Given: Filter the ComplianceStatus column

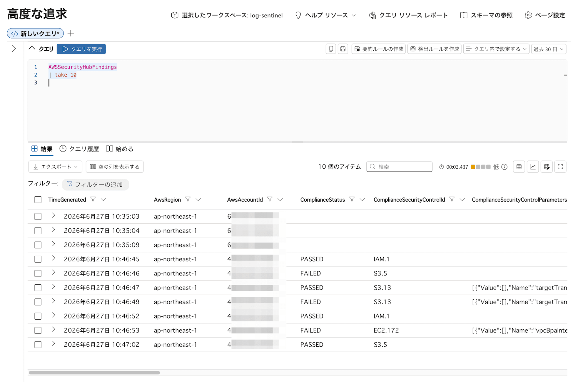Looking at the screenshot, I should tap(352, 199).
